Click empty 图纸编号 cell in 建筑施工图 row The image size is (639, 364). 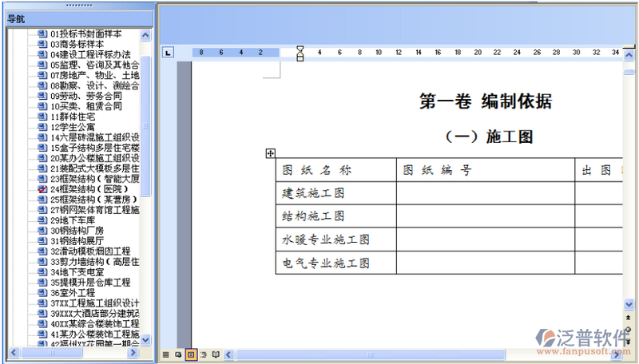486,193
